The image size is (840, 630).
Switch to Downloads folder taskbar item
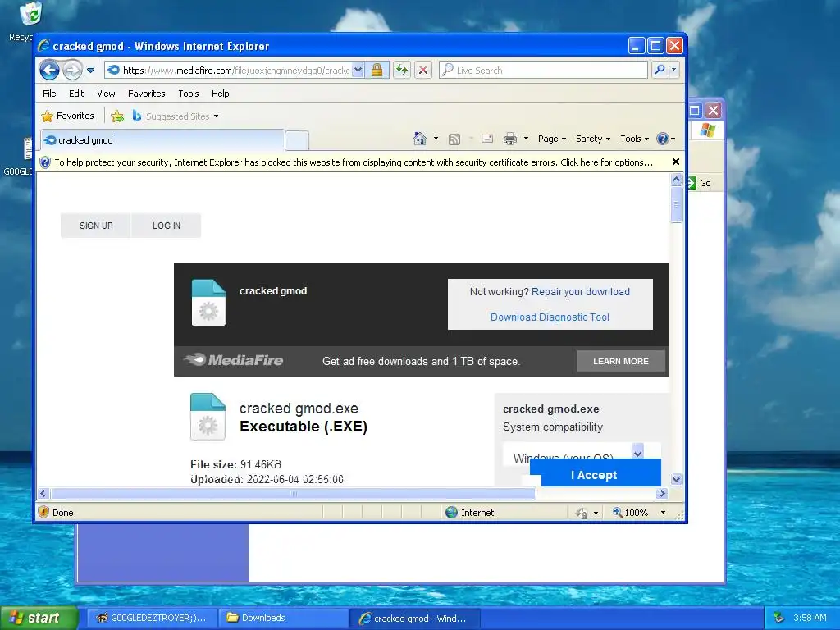point(283,618)
